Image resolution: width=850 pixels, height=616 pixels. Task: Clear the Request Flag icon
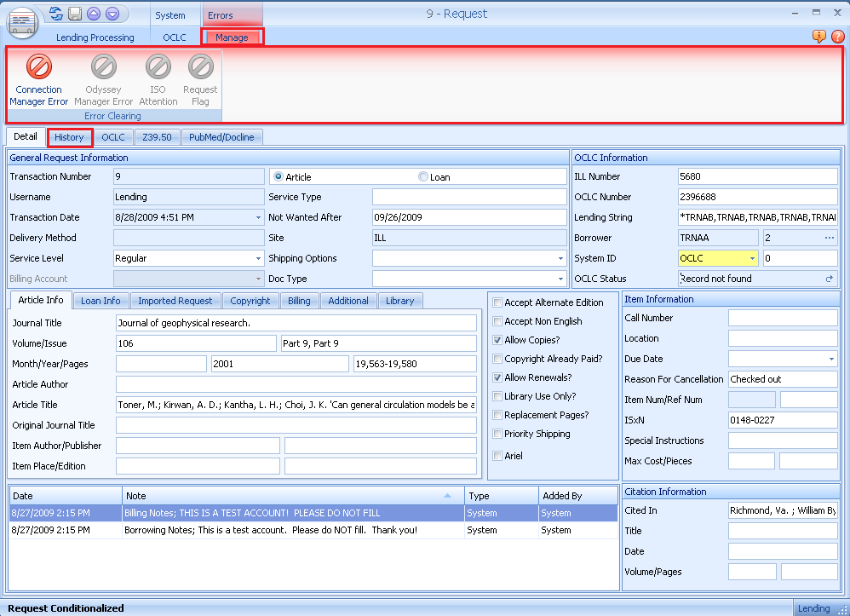click(x=199, y=77)
